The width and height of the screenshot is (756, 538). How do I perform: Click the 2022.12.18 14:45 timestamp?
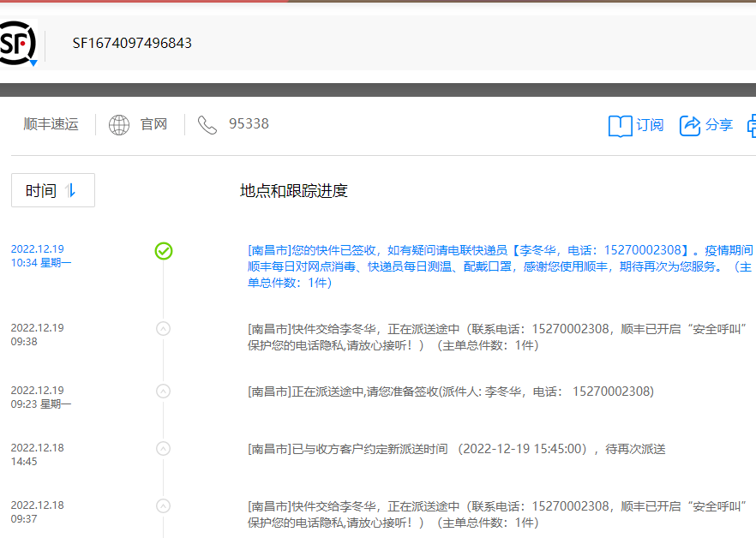37,455
